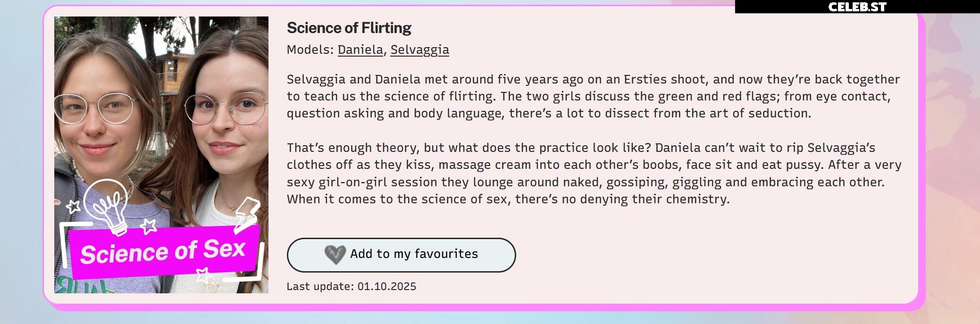Image resolution: width=980 pixels, height=324 pixels.
Task: Click the Science of Flirting title
Action: [x=349, y=28]
